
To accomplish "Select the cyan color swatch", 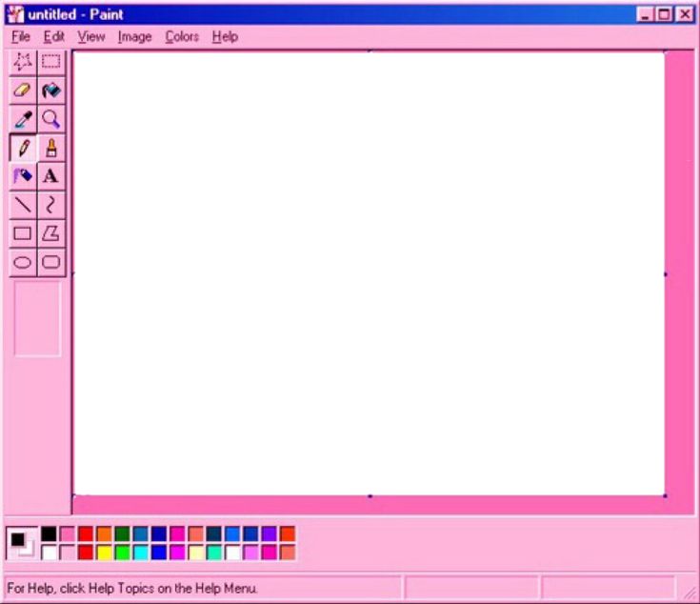I will 140,553.
